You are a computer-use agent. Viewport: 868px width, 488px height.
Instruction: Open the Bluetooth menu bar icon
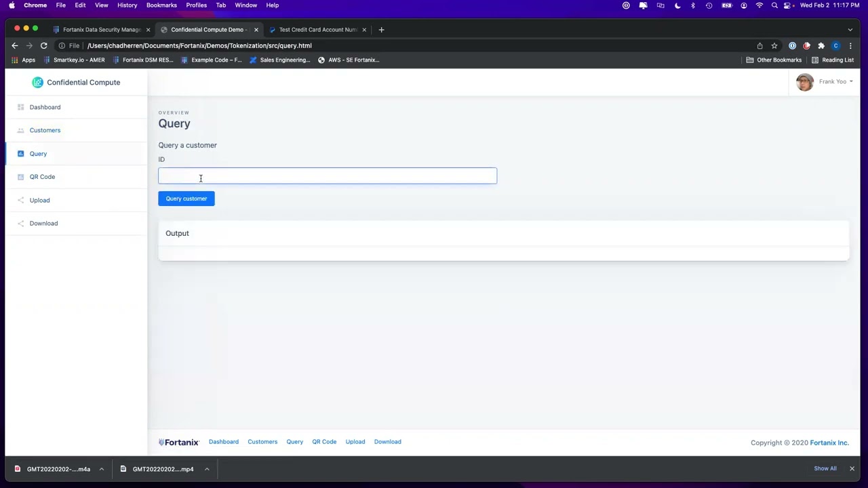coord(692,5)
